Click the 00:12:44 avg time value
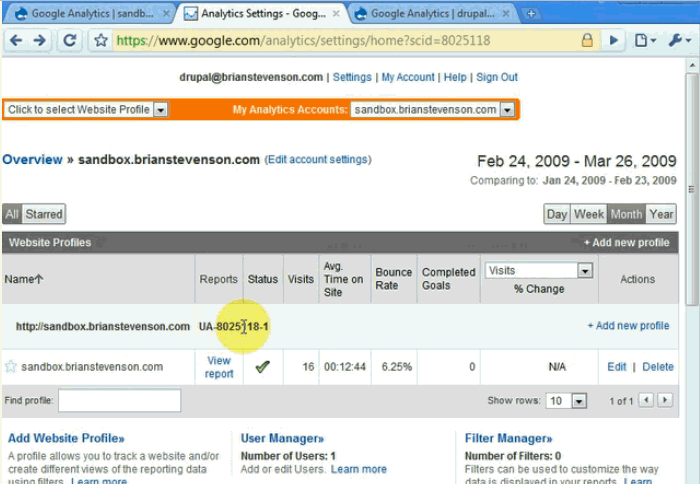The height and width of the screenshot is (484, 700). [x=345, y=367]
